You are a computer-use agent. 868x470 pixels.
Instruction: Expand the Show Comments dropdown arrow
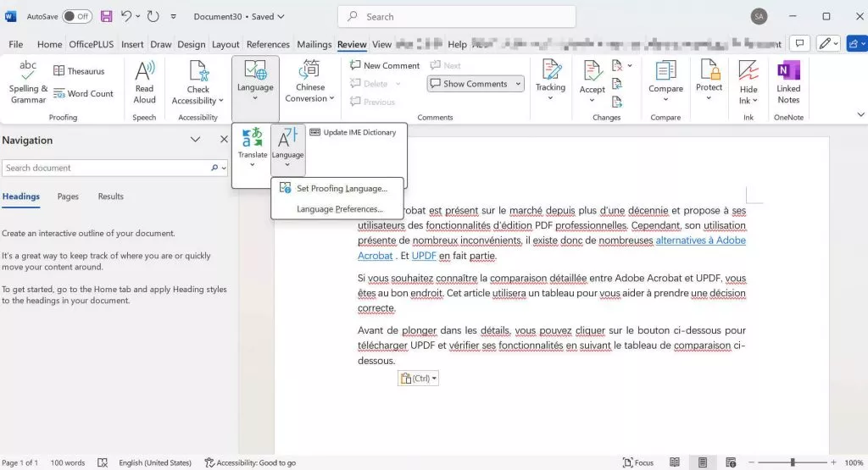click(518, 84)
